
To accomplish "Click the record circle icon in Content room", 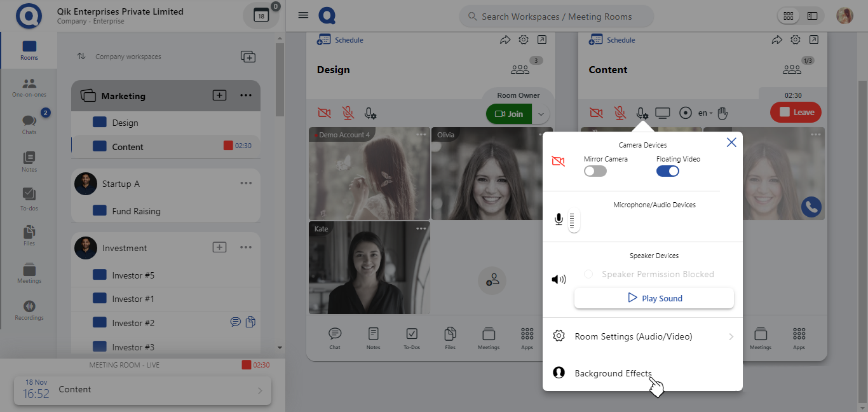I will [x=685, y=113].
